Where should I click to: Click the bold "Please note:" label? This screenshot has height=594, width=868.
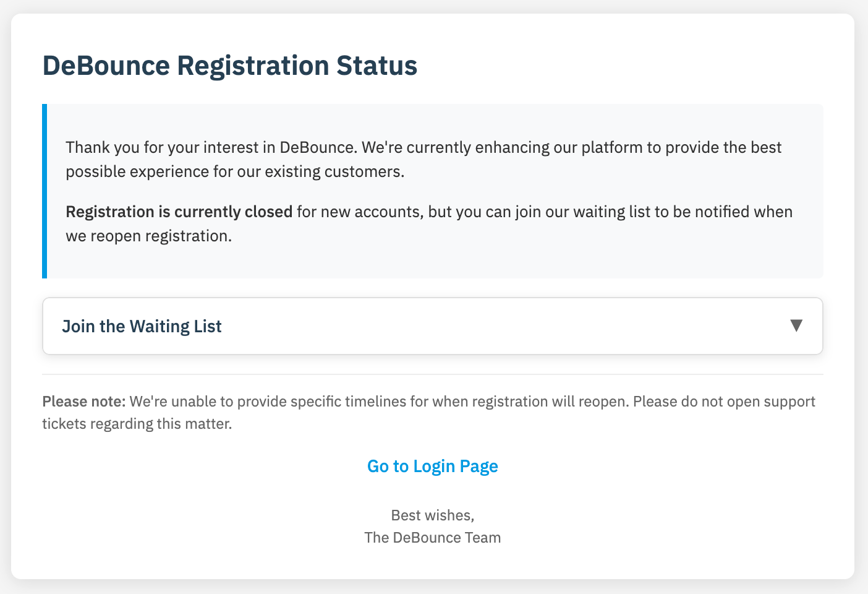click(x=84, y=402)
